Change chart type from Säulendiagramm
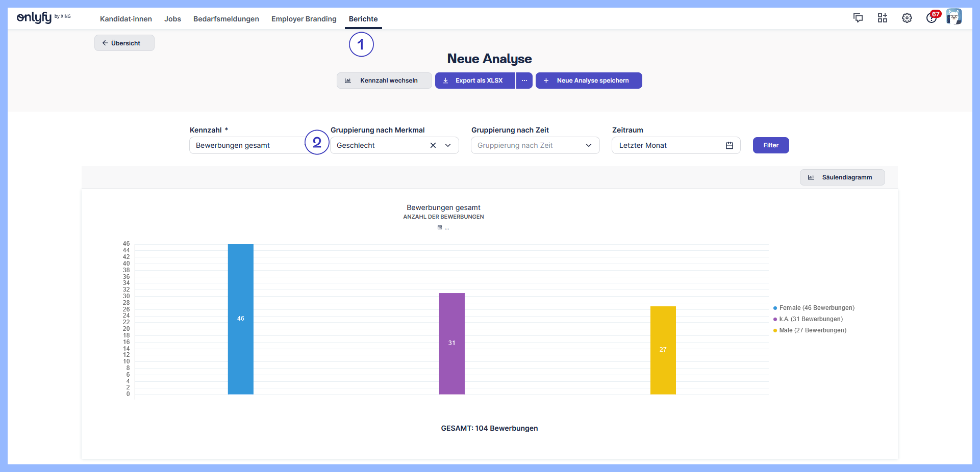This screenshot has width=980, height=472. tap(842, 177)
